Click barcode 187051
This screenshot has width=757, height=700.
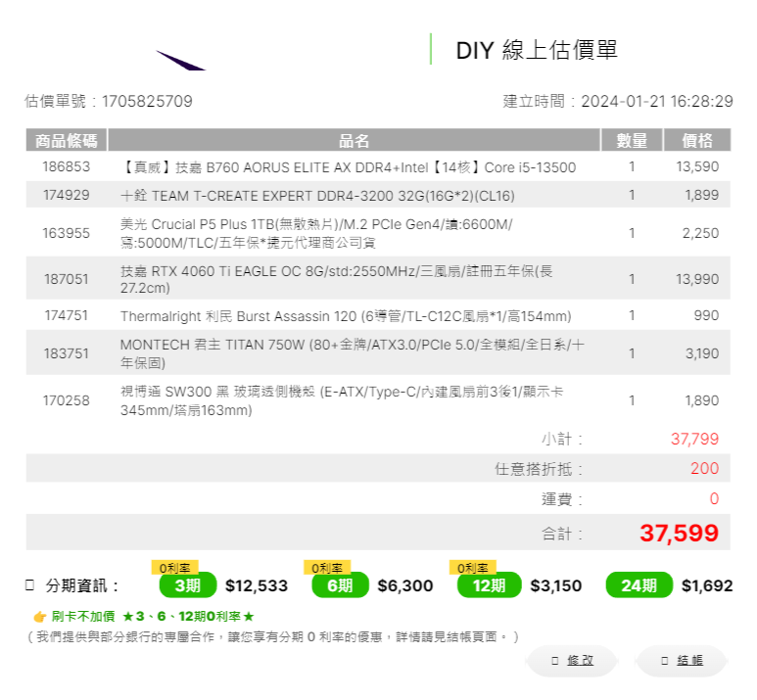pos(67,279)
